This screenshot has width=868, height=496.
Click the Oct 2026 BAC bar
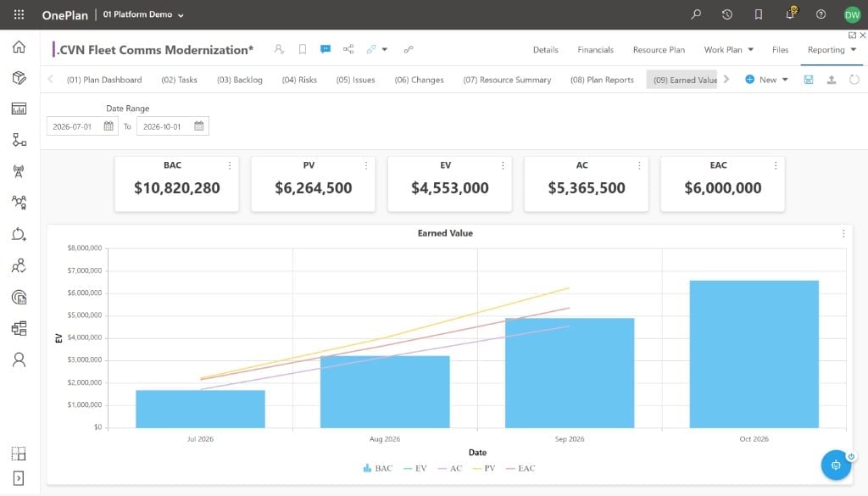(x=754, y=354)
